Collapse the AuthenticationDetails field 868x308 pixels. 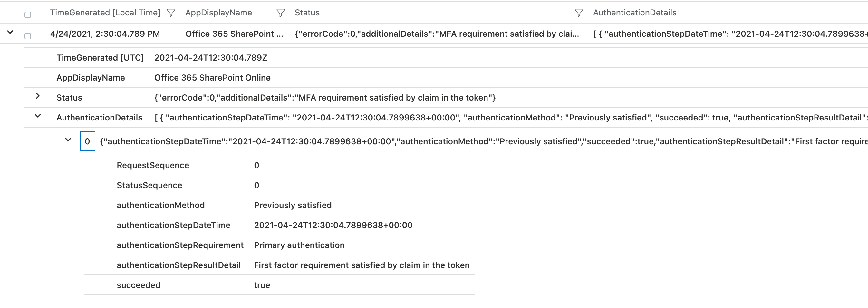click(38, 116)
